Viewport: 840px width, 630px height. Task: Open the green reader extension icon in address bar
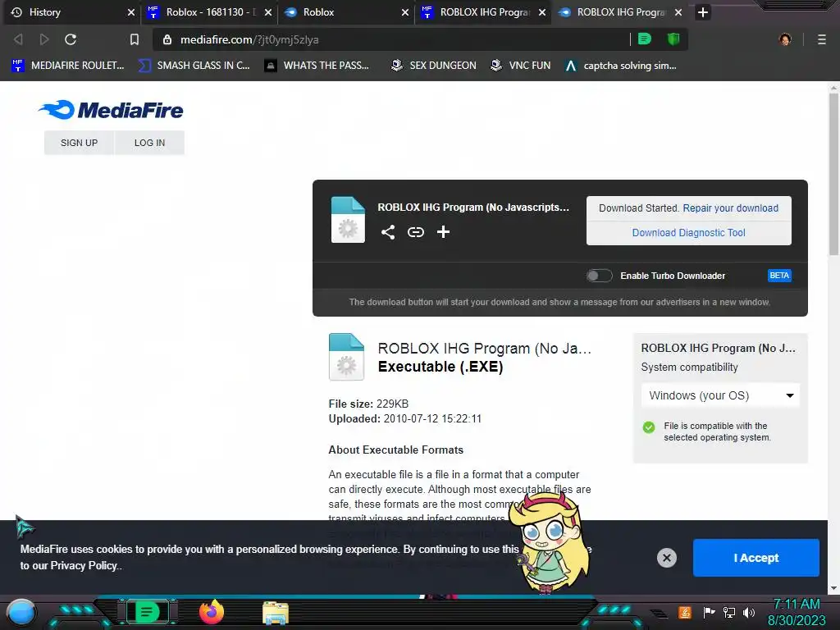tap(645, 39)
